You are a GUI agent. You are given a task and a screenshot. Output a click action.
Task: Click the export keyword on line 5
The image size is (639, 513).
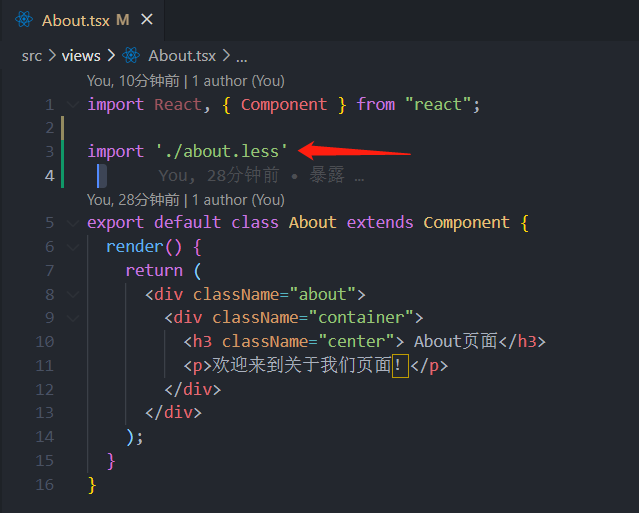tap(116, 223)
